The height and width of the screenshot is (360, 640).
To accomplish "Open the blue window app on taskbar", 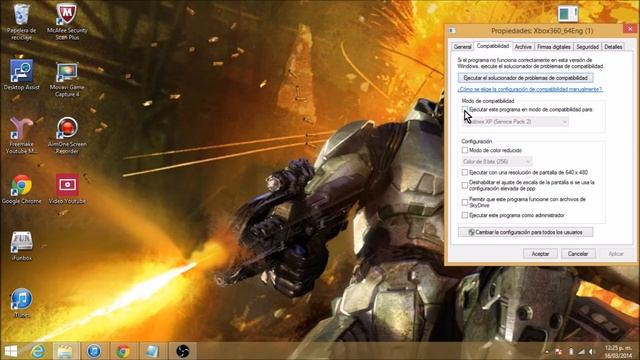I will pyautogui.click(x=152, y=351).
